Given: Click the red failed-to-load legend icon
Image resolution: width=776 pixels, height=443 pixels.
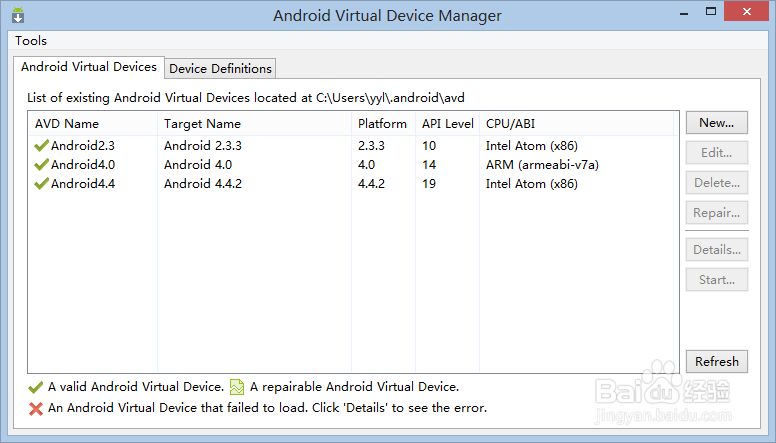Looking at the screenshot, I should tap(37, 408).
